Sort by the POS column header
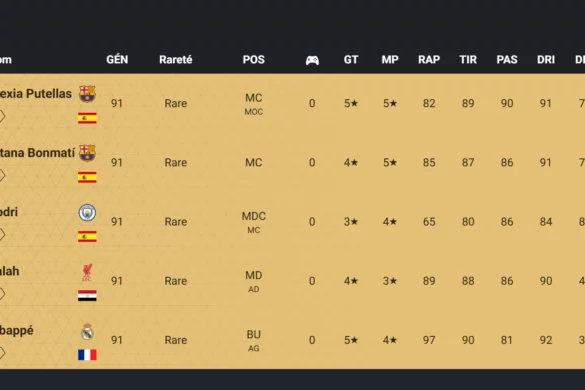The image size is (585, 390). 254,60
